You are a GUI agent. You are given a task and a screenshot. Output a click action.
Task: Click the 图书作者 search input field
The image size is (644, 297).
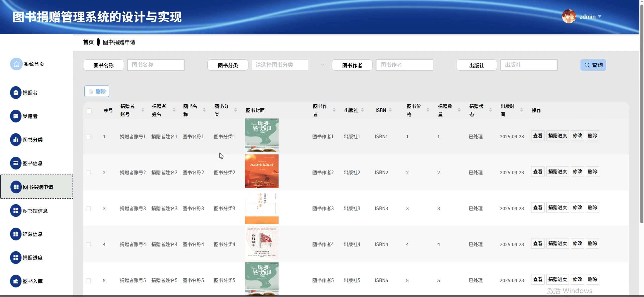[404, 65]
